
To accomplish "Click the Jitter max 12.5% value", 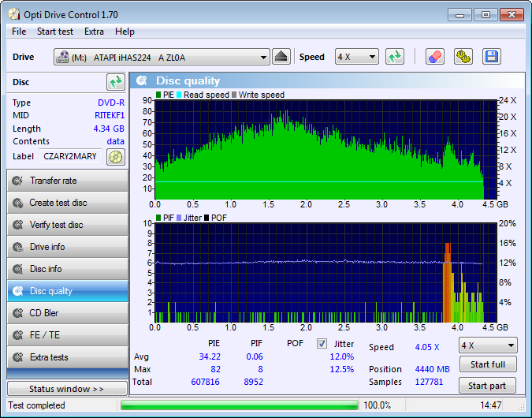I will (x=341, y=369).
